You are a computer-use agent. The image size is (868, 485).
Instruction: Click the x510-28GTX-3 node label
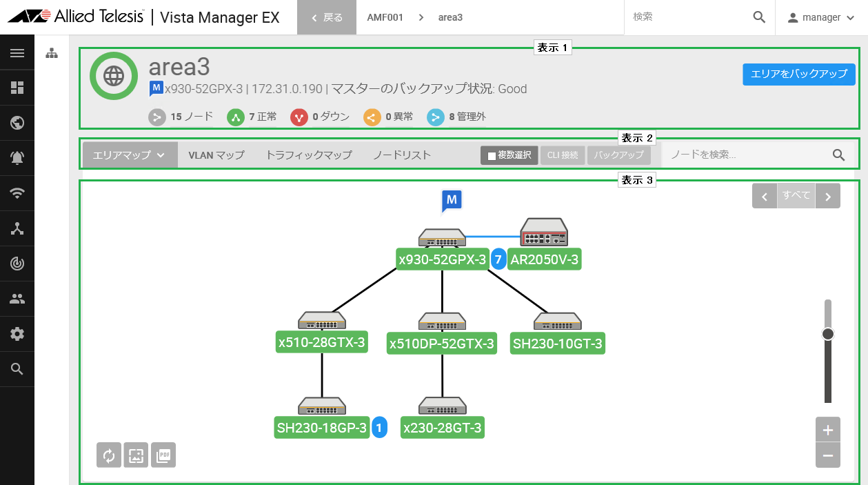pyautogui.click(x=322, y=342)
